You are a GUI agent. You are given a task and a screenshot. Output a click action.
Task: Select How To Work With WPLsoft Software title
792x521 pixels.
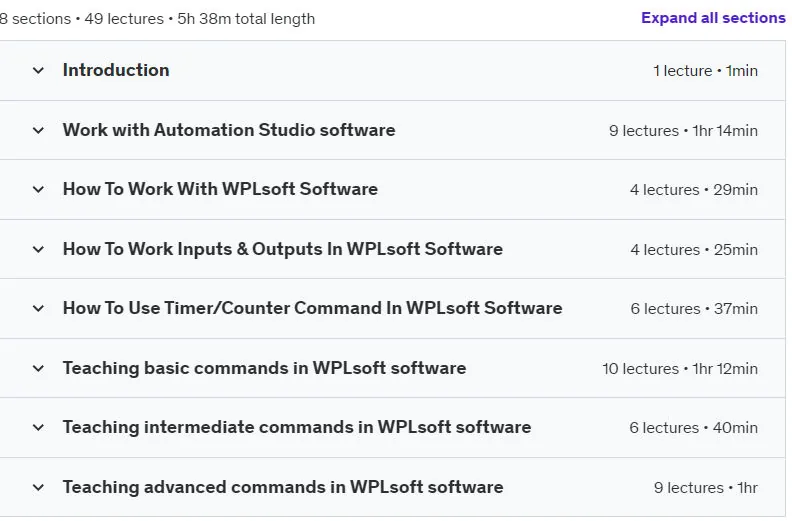click(220, 189)
